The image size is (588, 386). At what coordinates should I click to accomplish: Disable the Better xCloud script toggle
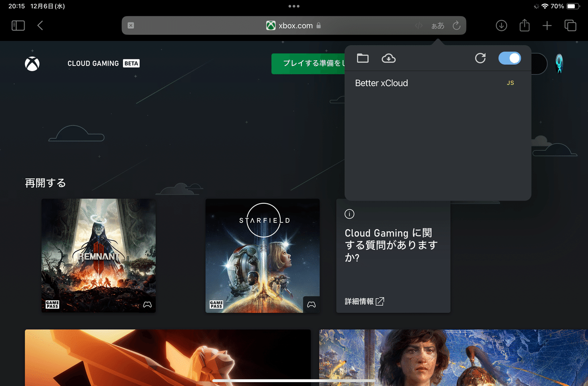510,58
